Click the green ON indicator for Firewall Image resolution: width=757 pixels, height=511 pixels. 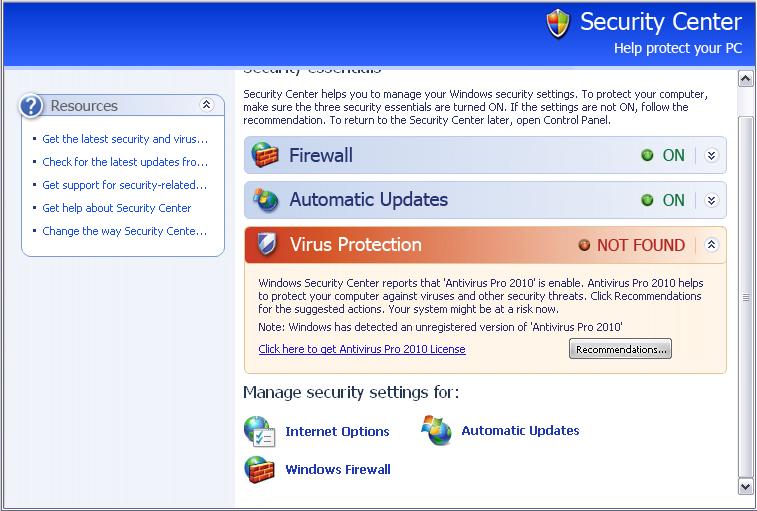point(647,155)
